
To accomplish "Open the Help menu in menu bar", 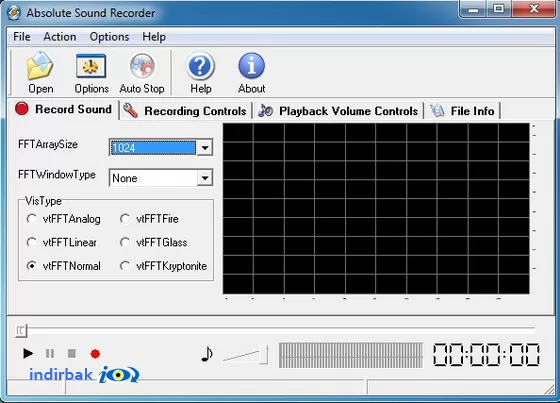I will [x=154, y=37].
